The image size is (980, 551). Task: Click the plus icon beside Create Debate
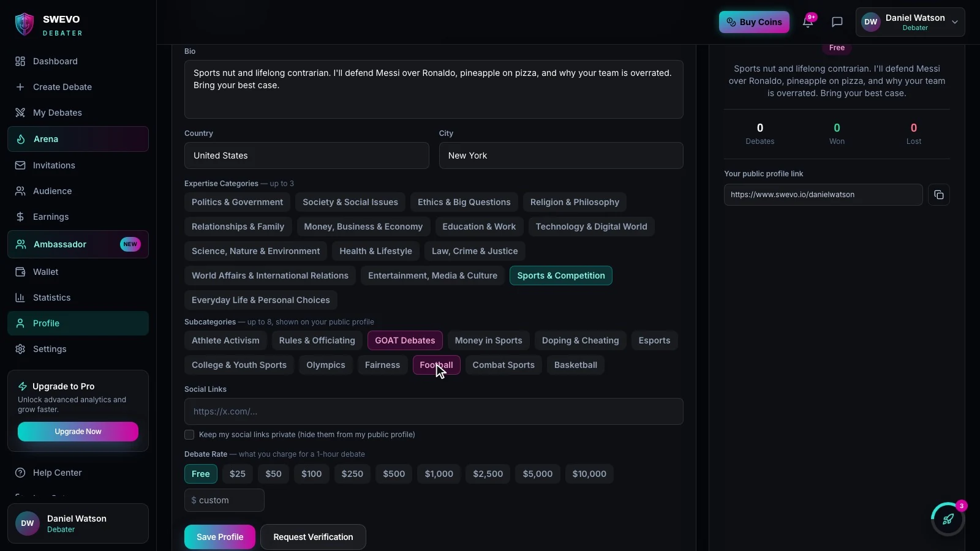(20, 87)
